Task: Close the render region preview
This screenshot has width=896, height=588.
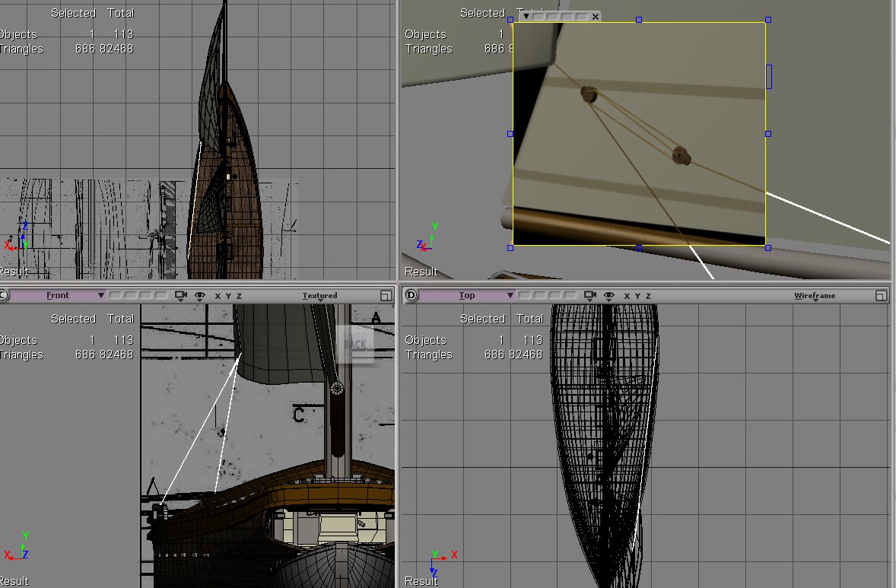Action: (595, 16)
